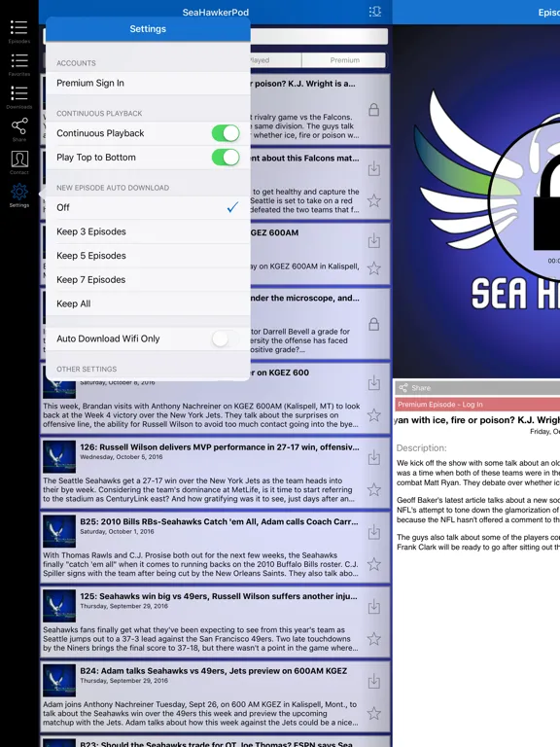Disable Play Top to Bottom switch
560x747 pixels.
tap(226, 158)
